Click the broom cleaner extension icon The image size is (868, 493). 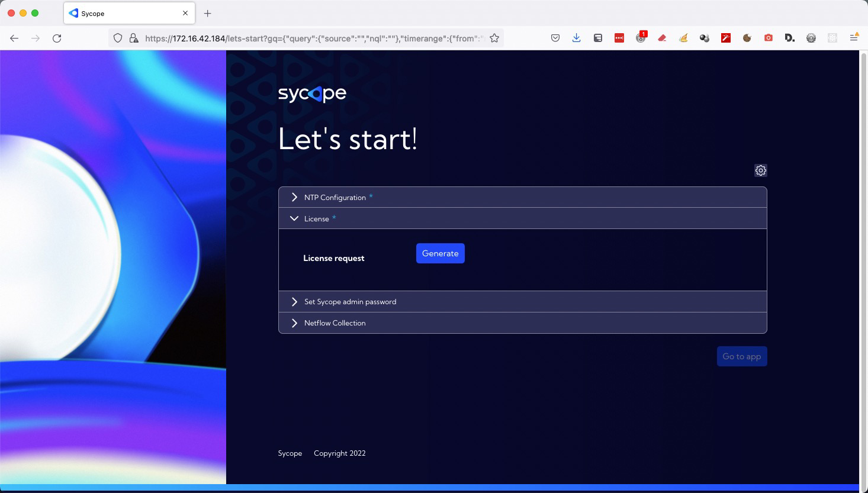(683, 38)
